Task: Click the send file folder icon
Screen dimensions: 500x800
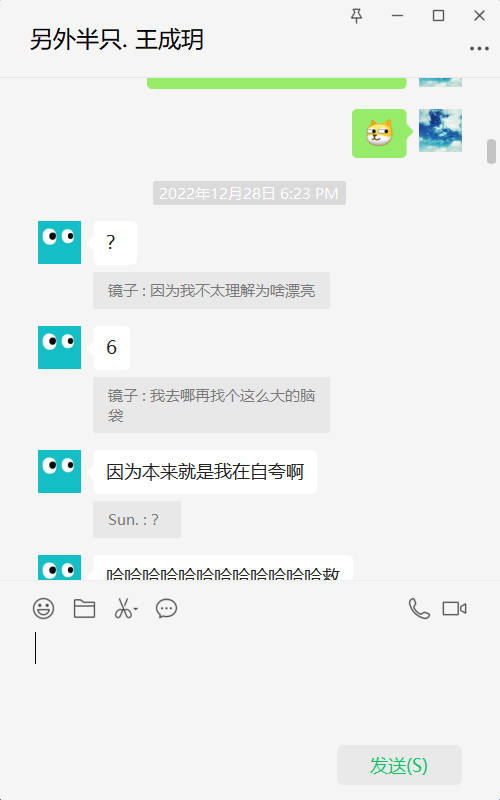Action: pyautogui.click(x=84, y=608)
